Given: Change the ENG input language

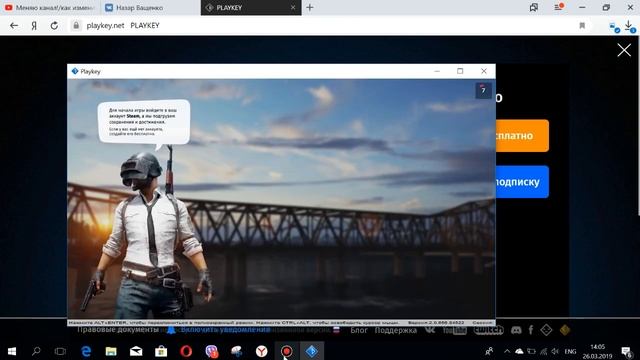Looking at the screenshot, I should [570, 351].
